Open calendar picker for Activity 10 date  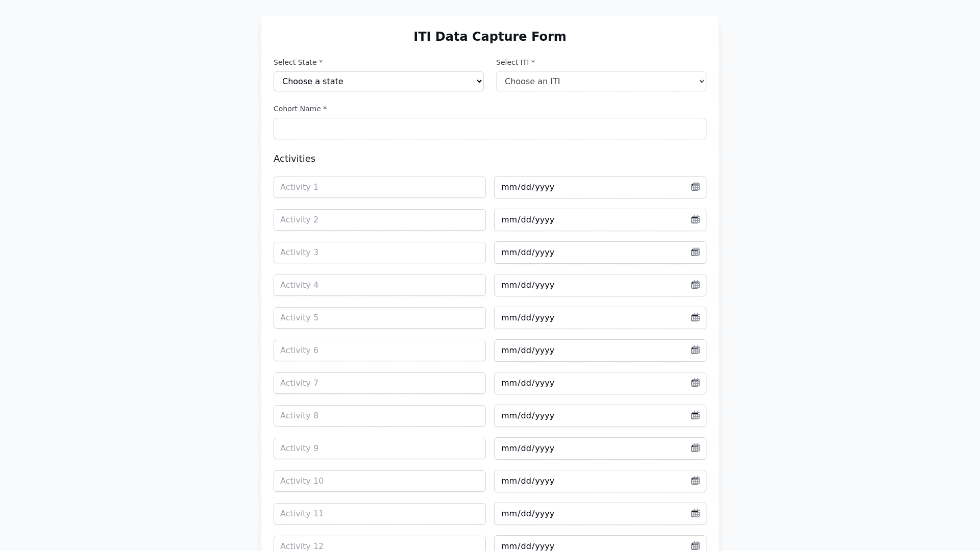click(695, 481)
